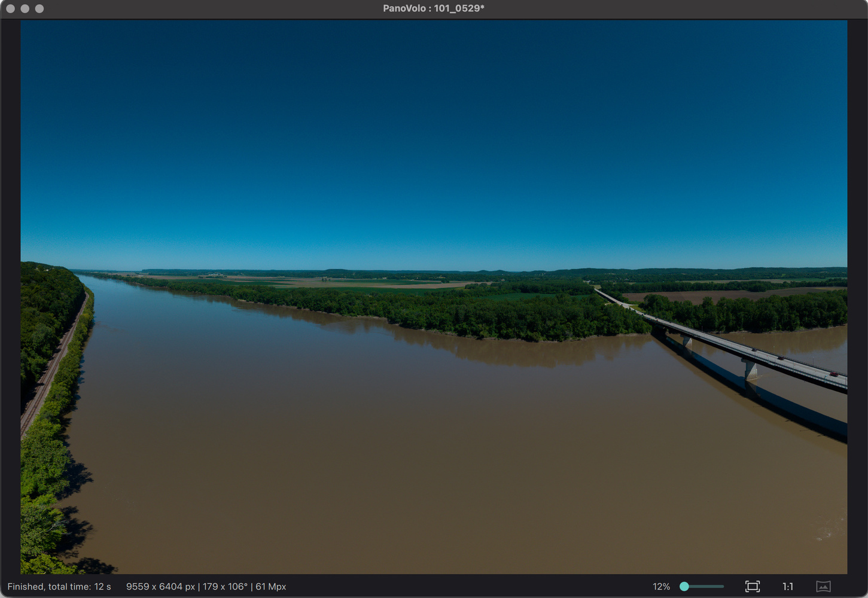This screenshot has height=598, width=868.
Task: Click the red close window button
Action: (10, 8)
